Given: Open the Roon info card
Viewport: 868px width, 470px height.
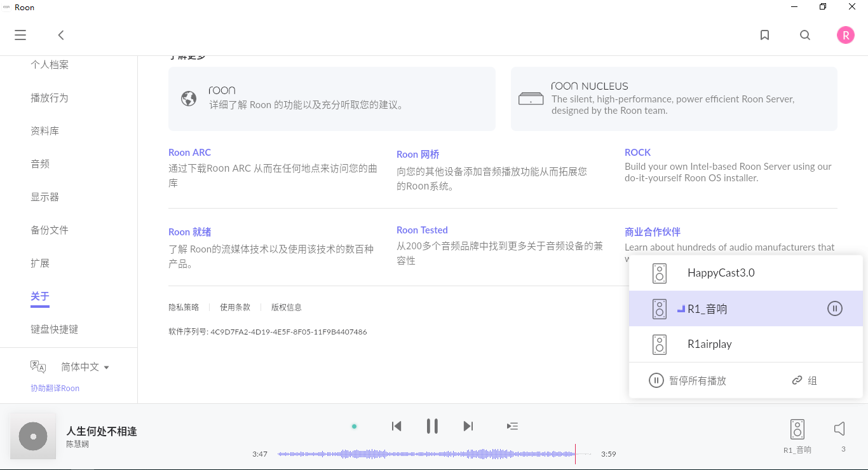Looking at the screenshot, I should point(332,99).
